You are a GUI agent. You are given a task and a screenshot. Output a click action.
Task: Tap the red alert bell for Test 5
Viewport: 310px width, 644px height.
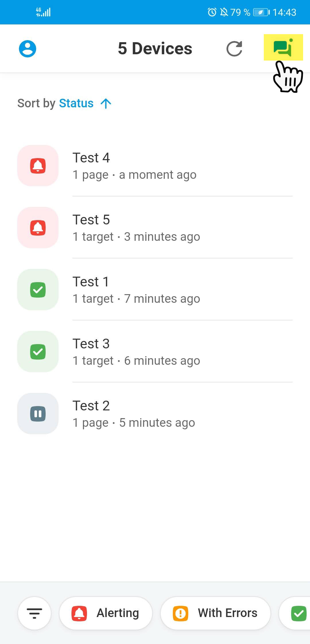(38, 228)
